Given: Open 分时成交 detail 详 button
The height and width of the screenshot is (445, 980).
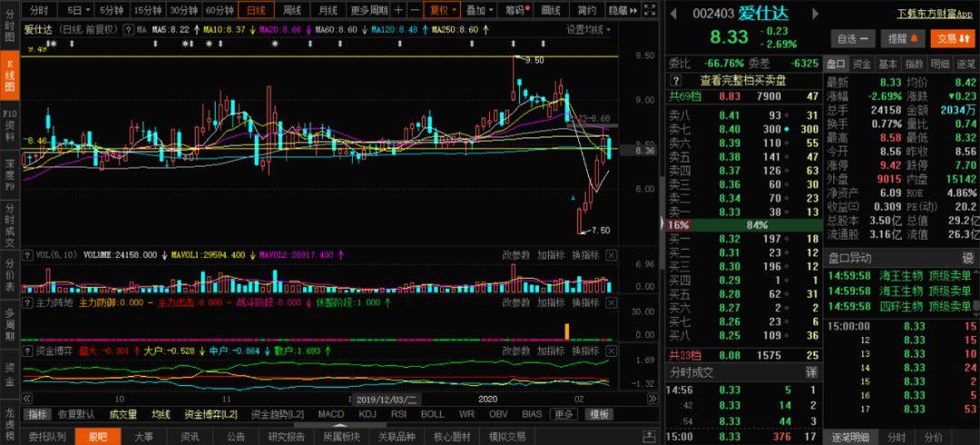Looking at the screenshot, I should tap(811, 372).
